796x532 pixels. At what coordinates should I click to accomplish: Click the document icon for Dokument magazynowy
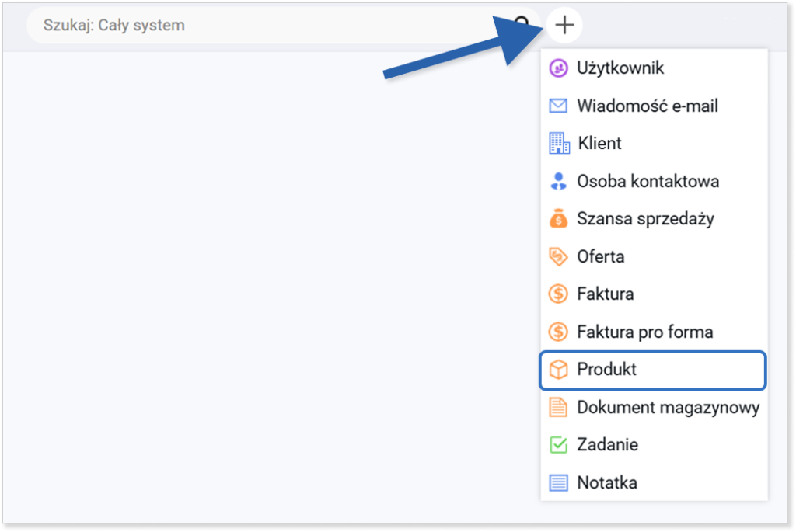(558, 407)
